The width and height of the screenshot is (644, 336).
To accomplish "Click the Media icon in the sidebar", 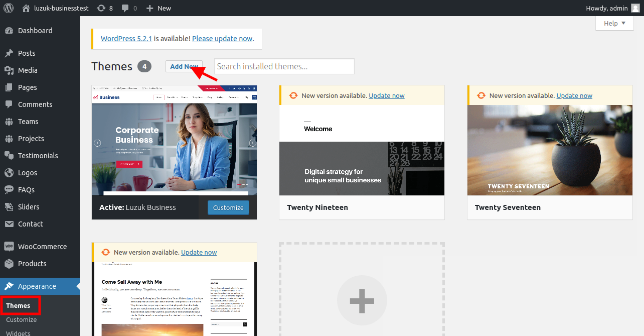I will [x=9, y=70].
